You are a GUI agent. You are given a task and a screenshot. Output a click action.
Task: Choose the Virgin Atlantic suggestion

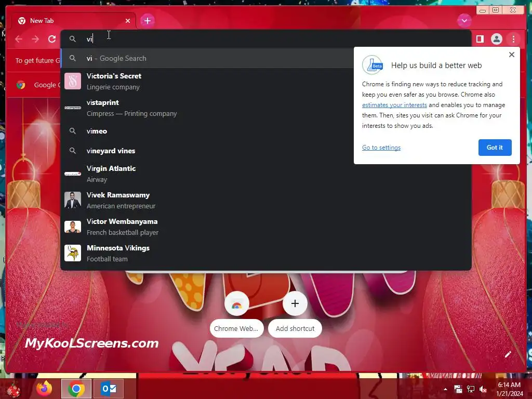tap(265, 174)
